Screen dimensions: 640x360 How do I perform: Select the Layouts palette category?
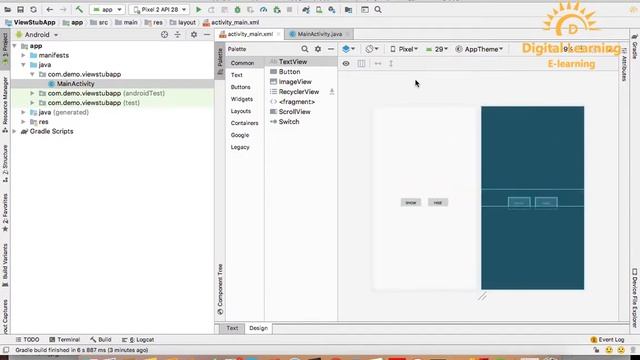(x=241, y=111)
